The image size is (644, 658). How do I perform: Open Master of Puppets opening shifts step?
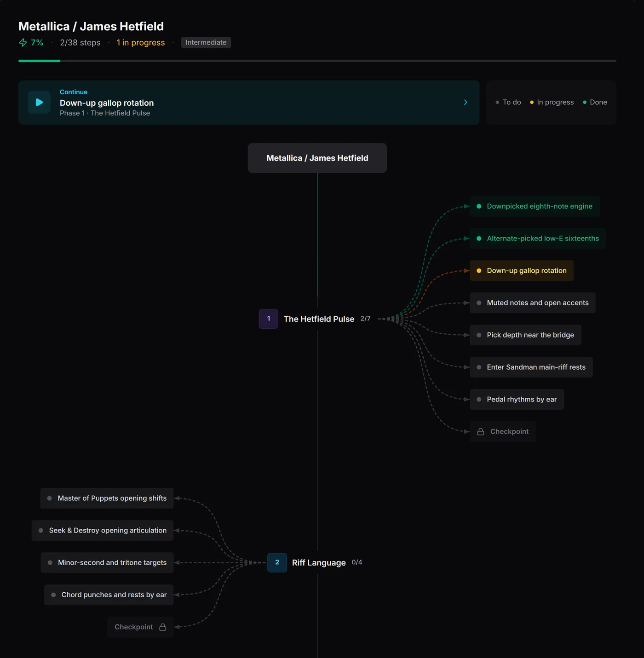coord(107,498)
